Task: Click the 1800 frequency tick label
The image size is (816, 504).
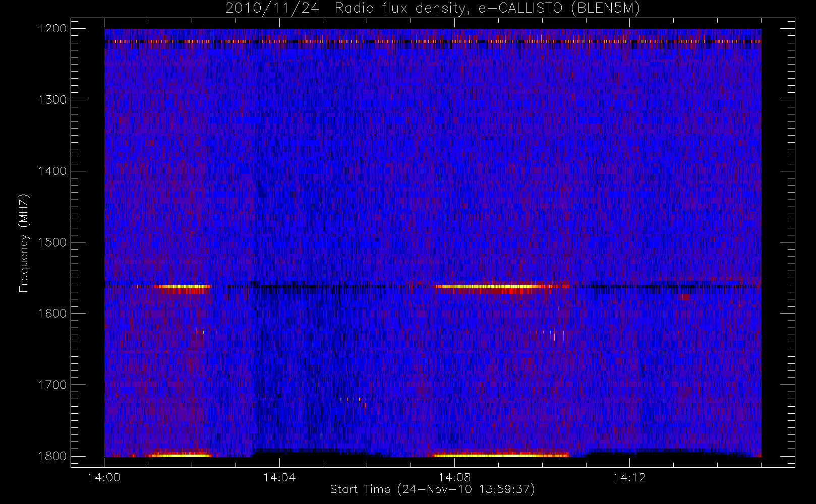Action: tap(52, 456)
